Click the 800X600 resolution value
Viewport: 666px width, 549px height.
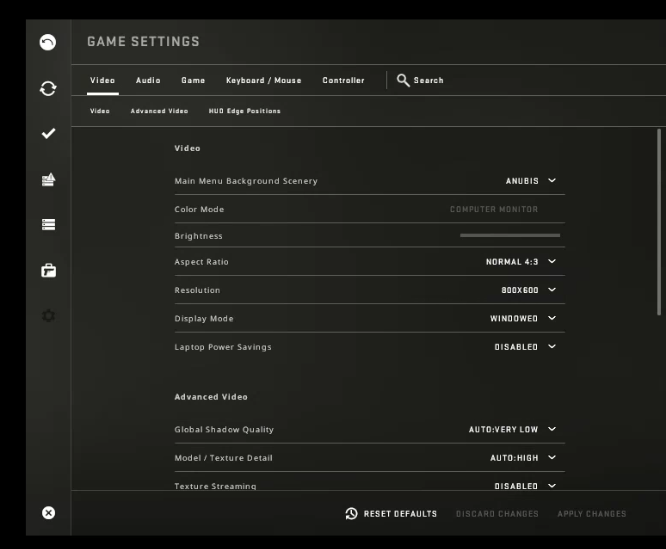[520, 290]
